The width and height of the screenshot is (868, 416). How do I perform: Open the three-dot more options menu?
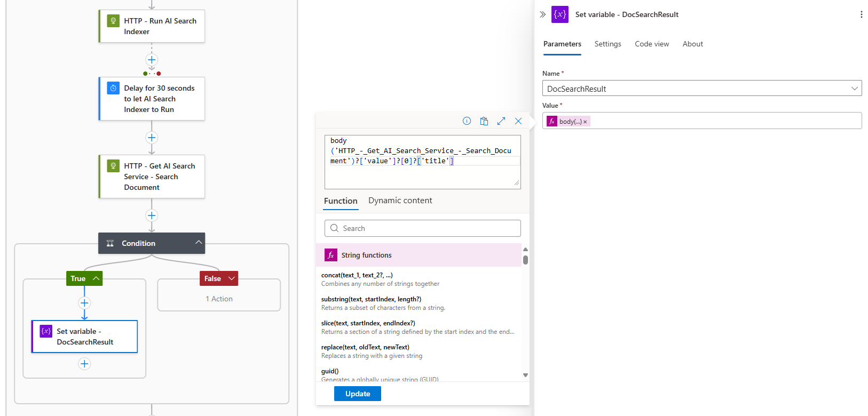coord(861,14)
